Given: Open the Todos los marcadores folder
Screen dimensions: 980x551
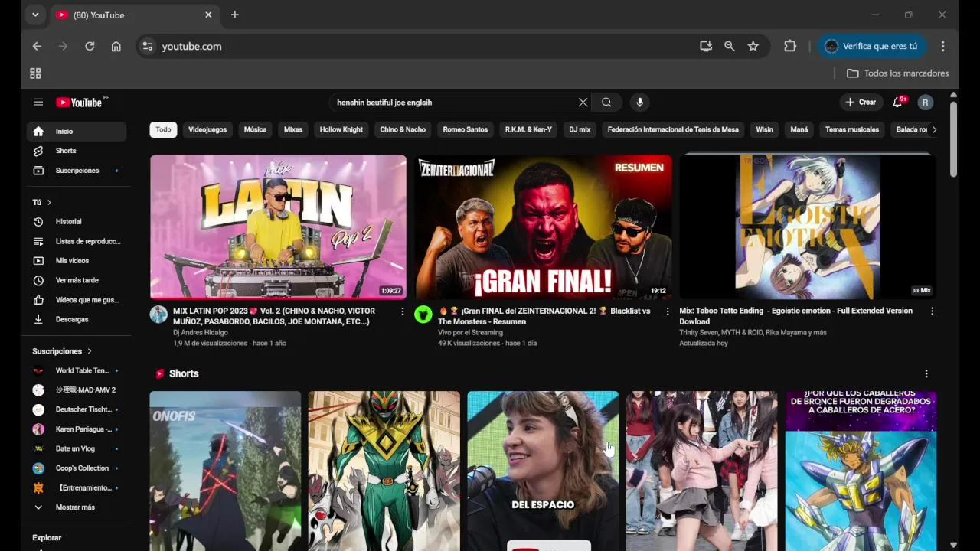Looking at the screenshot, I should click(897, 73).
